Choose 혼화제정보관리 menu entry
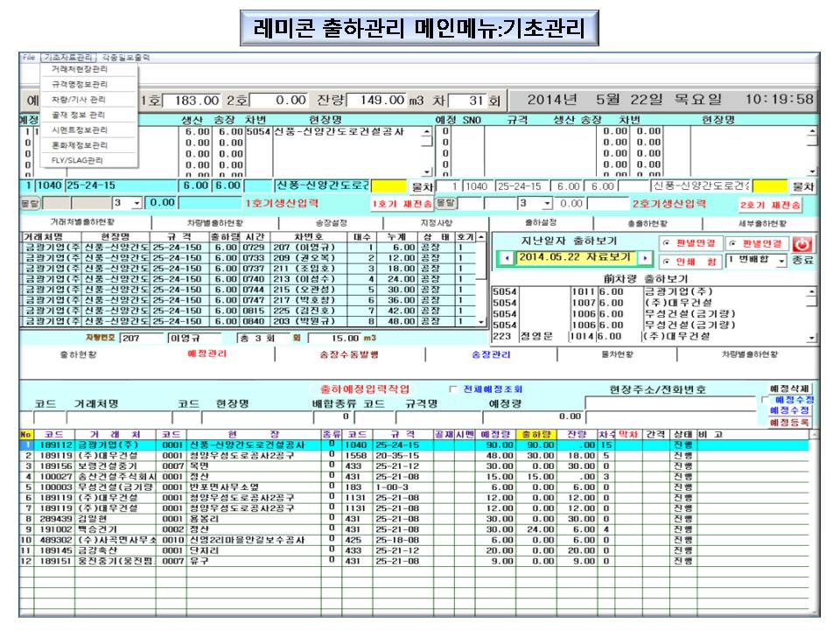840x630 pixels. (80, 144)
